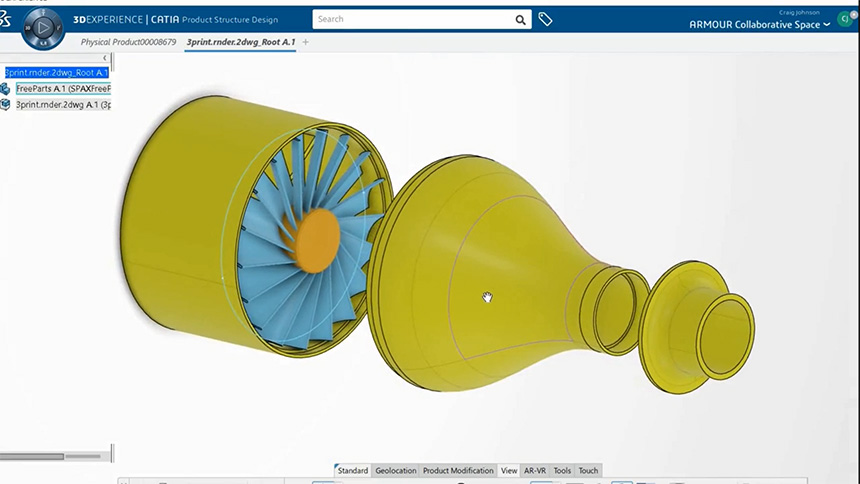
Task: Open the Touch toolbar tab
Action: (x=589, y=471)
